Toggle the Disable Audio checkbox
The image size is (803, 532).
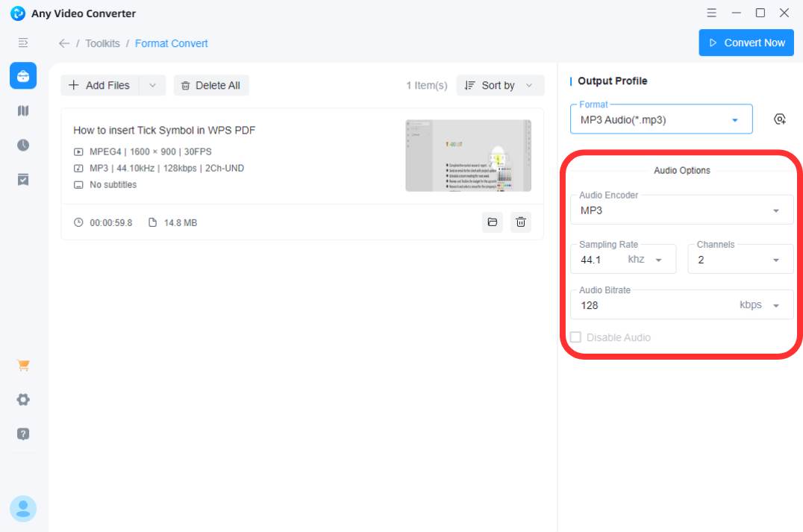575,337
